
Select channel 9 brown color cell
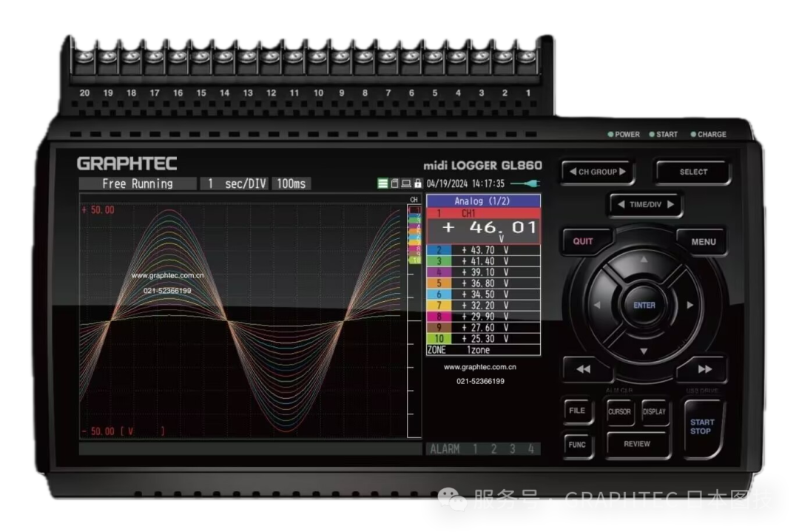pyautogui.click(x=439, y=328)
